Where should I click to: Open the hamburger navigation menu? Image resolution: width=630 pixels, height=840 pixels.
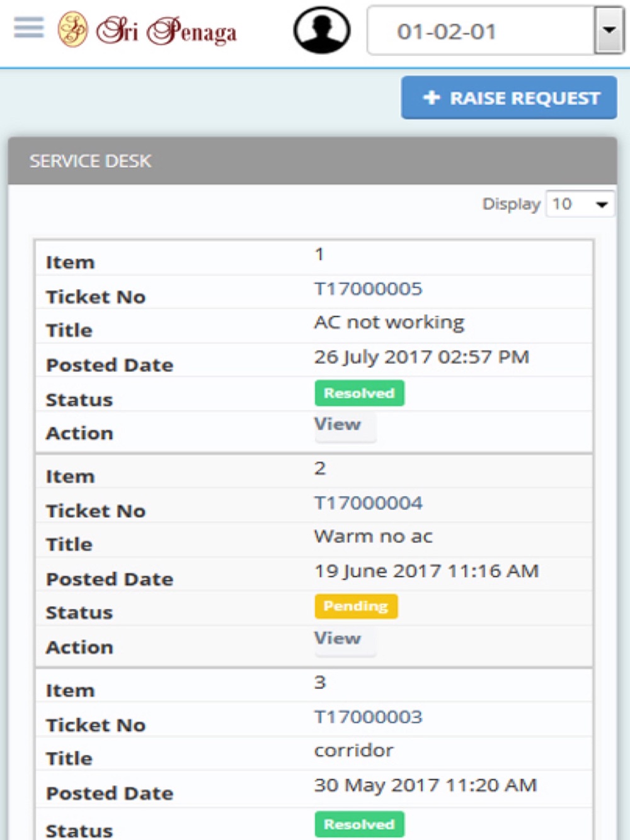point(29,28)
